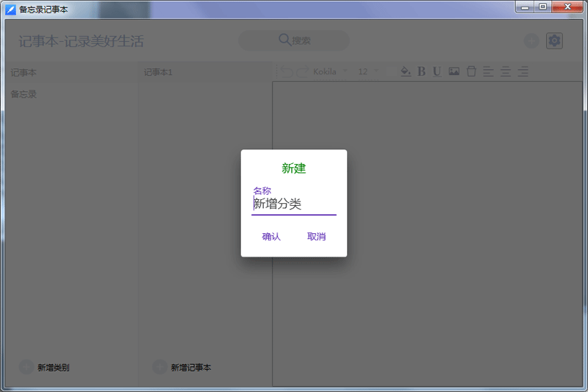
Task: Click the search magnifier icon
Action: click(x=284, y=40)
